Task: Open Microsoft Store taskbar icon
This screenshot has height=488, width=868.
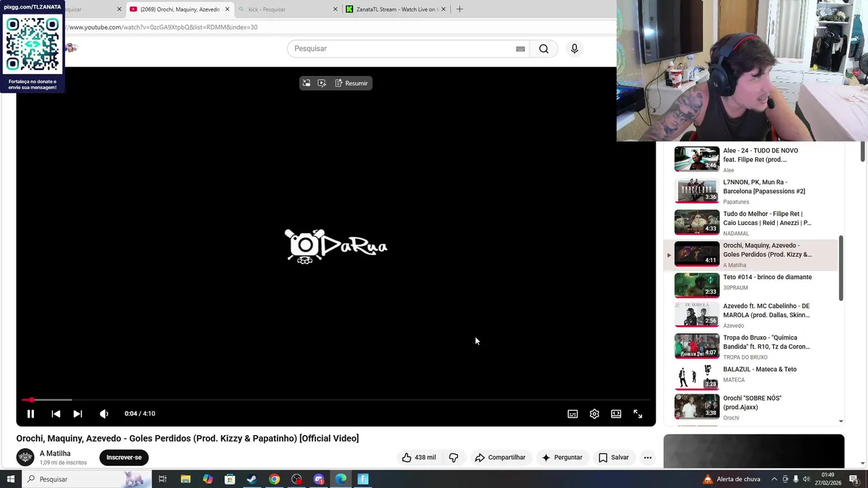Action: 230,479
